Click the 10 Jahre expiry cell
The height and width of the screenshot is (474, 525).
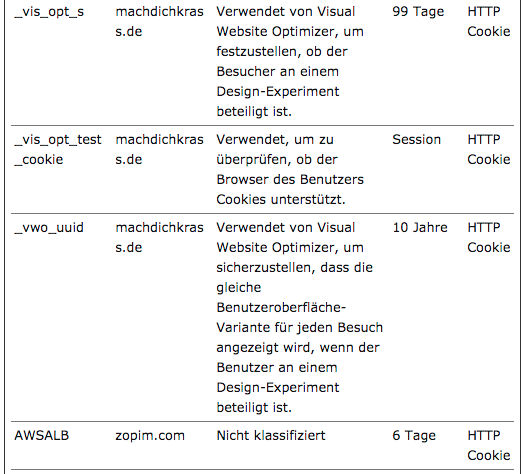tap(420, 228)
